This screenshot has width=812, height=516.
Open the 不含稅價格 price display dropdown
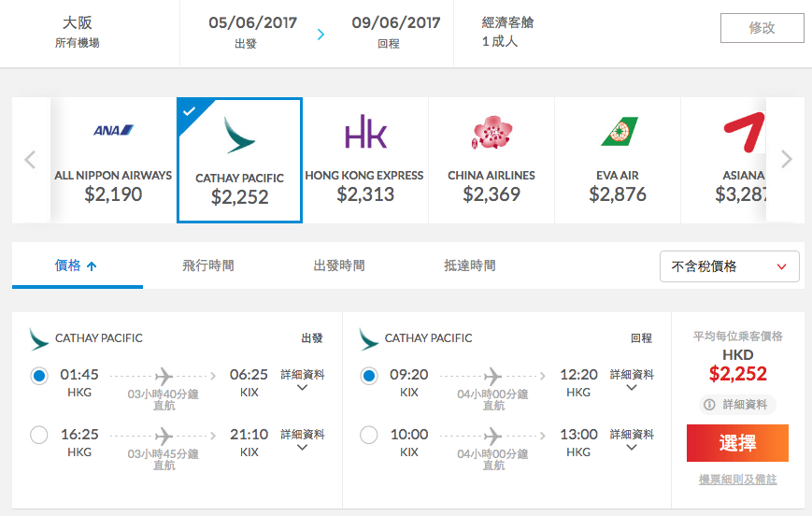729,266
